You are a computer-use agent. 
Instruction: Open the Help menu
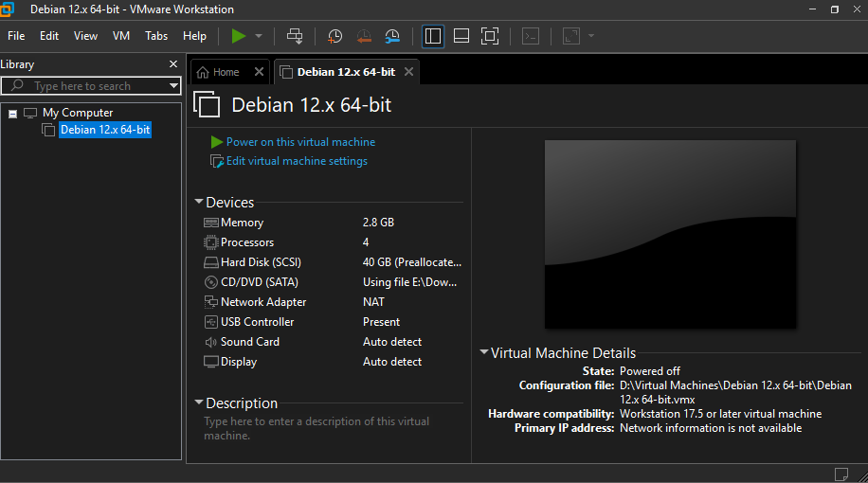(x=194, y=36)
